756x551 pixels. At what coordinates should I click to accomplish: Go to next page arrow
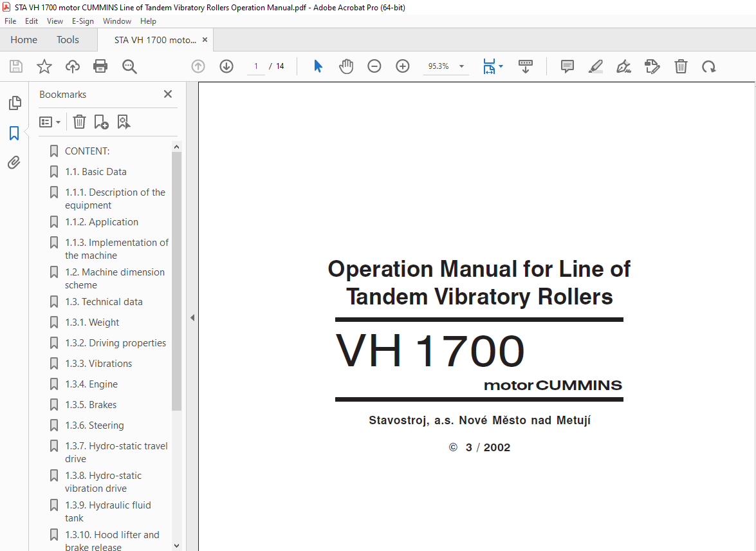226,66
